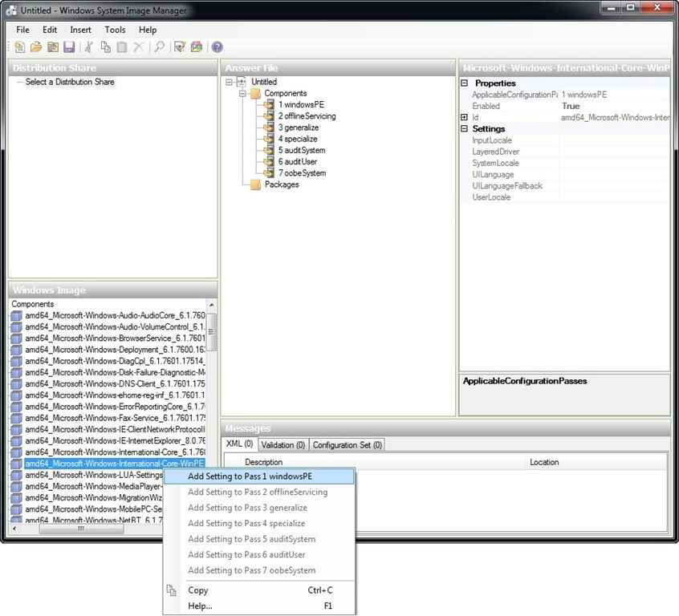Click the UserLocale value field
Image resolution: width=679 pixels, height=616 pixels.
614,197
